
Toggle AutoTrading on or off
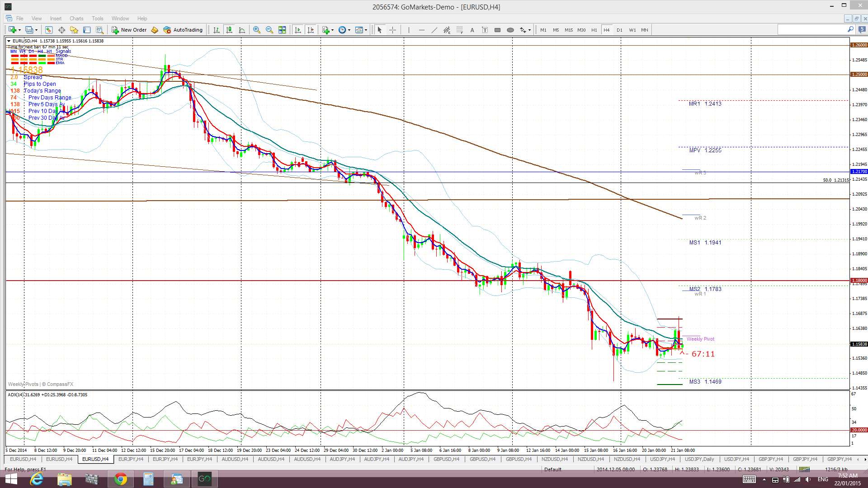(x=183, y=30)
